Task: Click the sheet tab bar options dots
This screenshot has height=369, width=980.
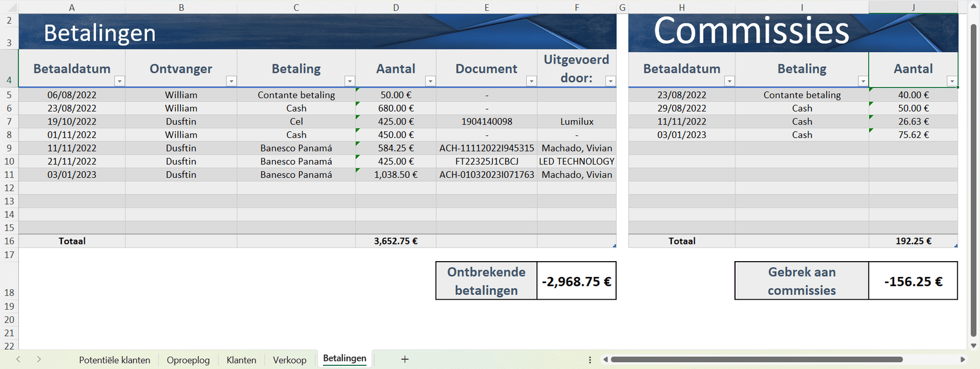Action: [x=590, y=360]
